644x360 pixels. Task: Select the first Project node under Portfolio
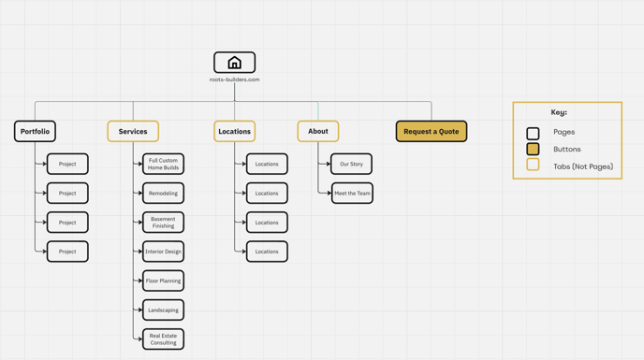[x=67, y=164]
